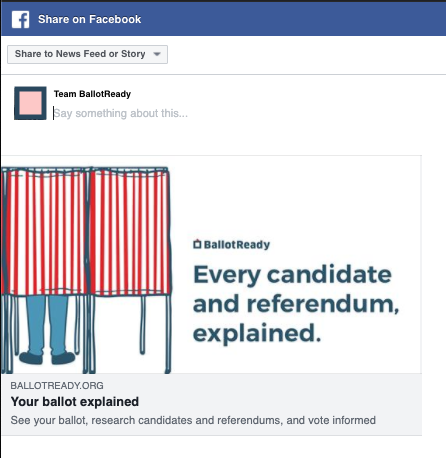446x458 pixels.
Task: Open the Share to News Feed or Story dropdown
Action: [x=87, y=54]
